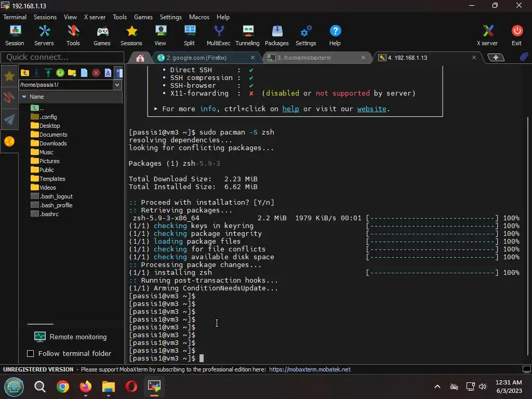
Task: Open Opera from the taskbar
Action: (x=131, y=387)
